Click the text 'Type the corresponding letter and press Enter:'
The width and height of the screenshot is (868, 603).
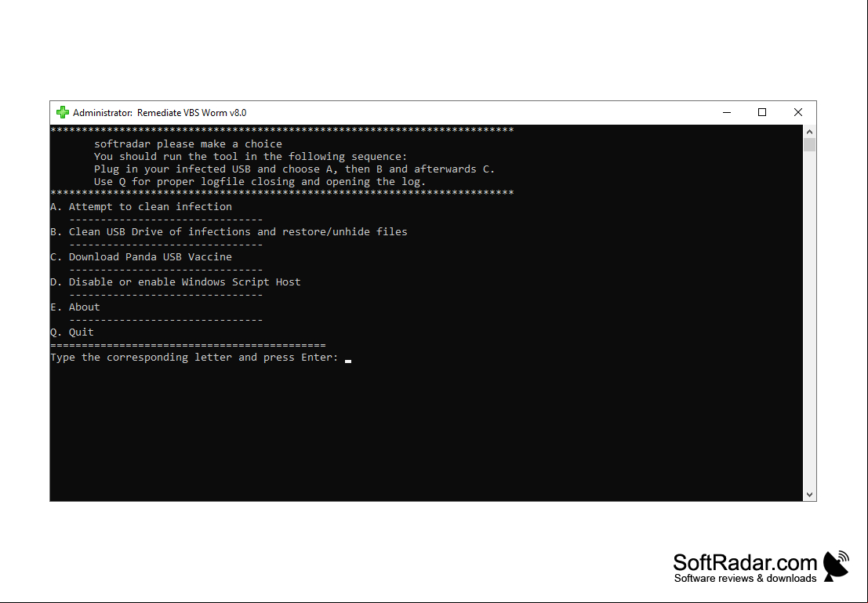click(194, 357)
